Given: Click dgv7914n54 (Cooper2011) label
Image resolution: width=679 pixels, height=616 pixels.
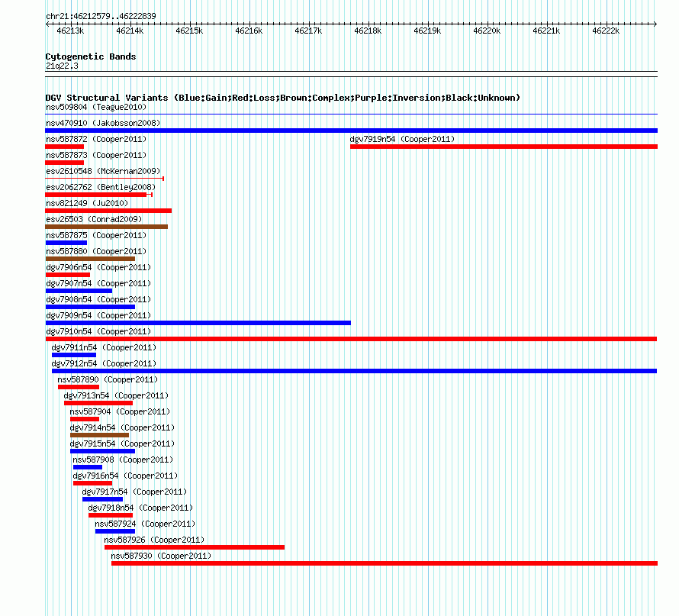Looking at the screenshot, I should [x=122, y=427].
